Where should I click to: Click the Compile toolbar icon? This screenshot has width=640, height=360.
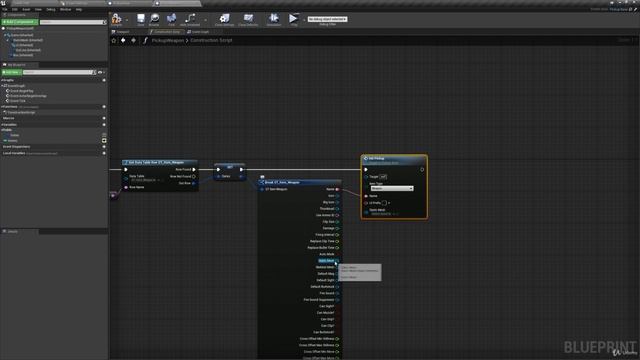pyautogui.click(x=116, y=19)
